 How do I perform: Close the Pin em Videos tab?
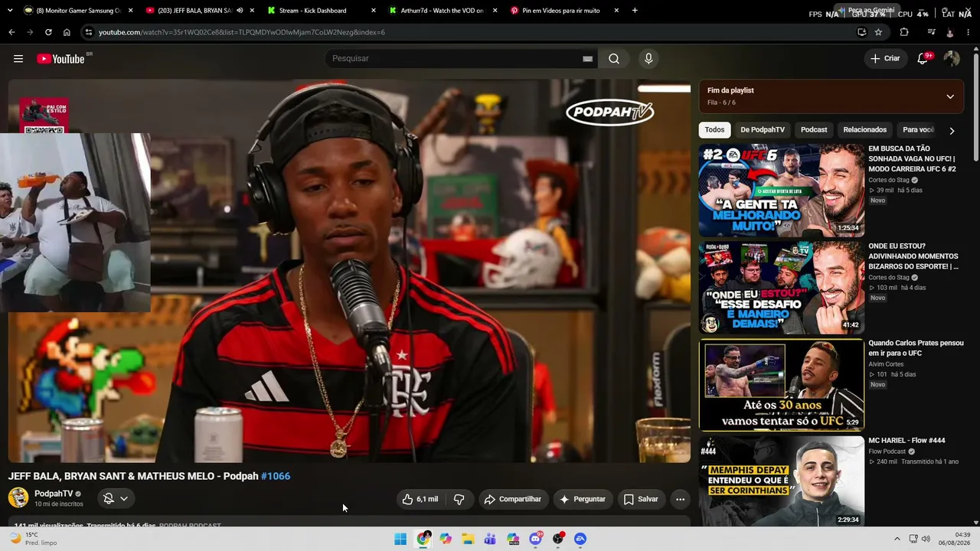[x=616, y=11]
